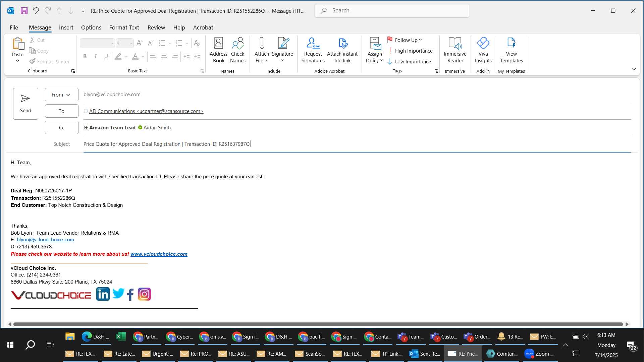The height and width of the screenshot is (362, 644).
Task: Click the Increase Indent icon
Action: point(197,57)
